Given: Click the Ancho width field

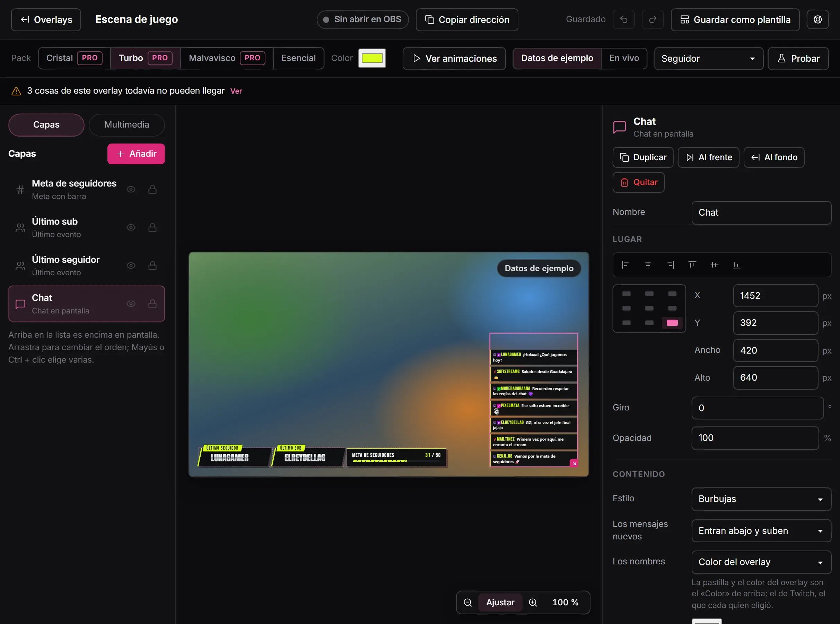Looking at the screenshot, I should [x=776, y=350].
